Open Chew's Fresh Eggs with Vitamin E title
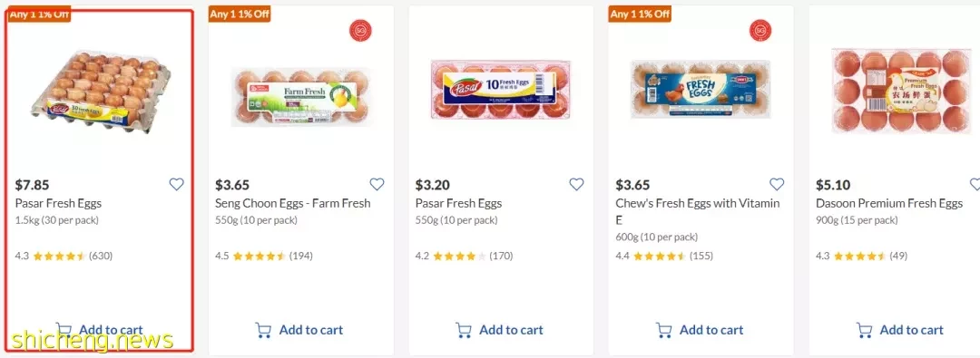Image resolution: width=980 pixels, height=358 pixels. click(x=698, y=211)
